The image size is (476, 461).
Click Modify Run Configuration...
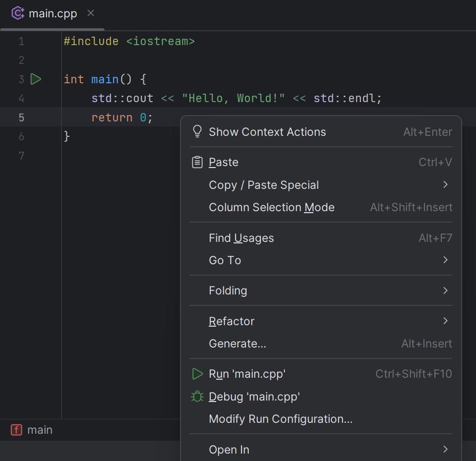pos(280,419)
